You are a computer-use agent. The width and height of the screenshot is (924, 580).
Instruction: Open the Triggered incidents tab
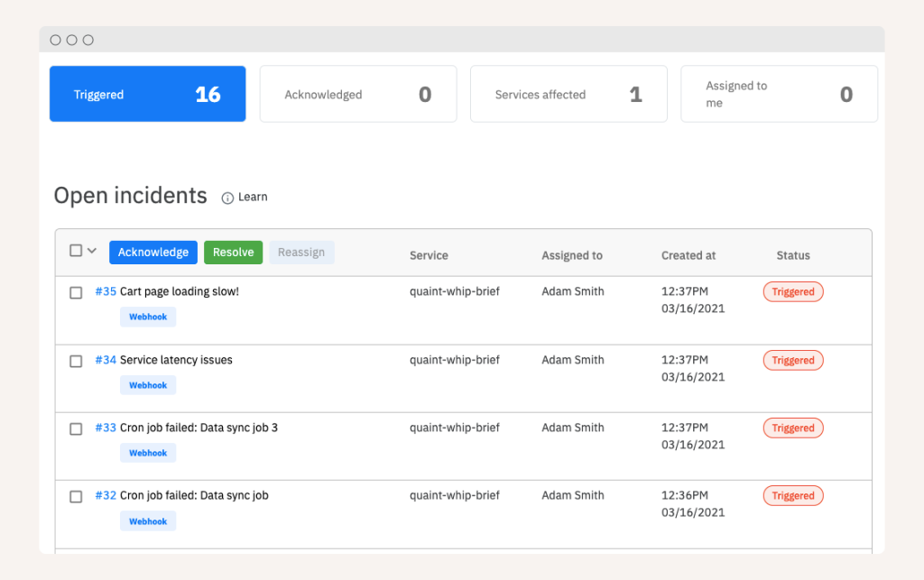[147, 94]
